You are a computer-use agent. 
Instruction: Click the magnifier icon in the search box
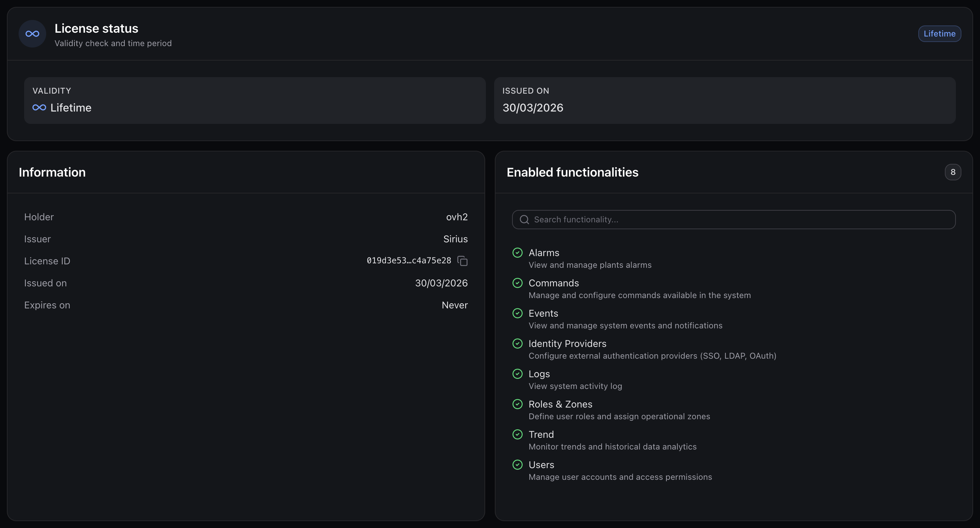524,220
